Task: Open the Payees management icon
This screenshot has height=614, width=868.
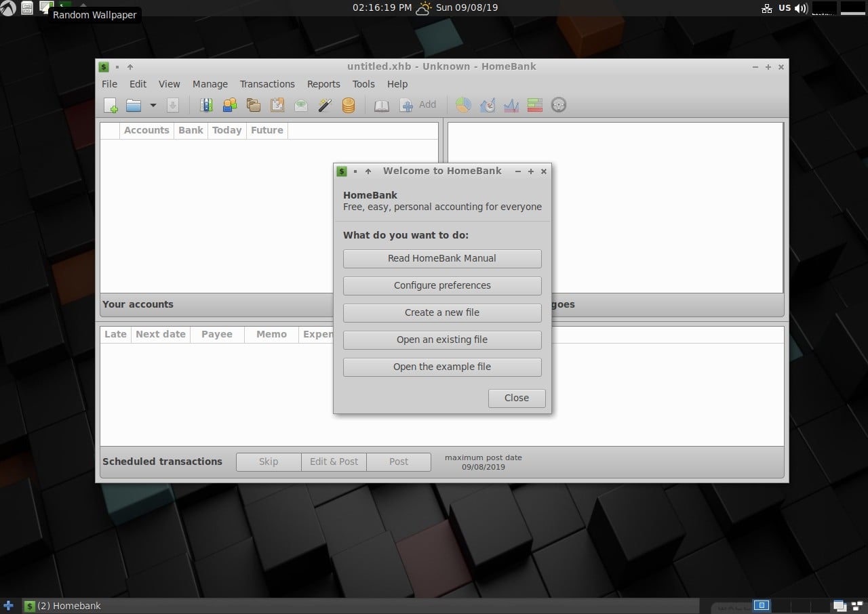Action: (x=230, y=105)
